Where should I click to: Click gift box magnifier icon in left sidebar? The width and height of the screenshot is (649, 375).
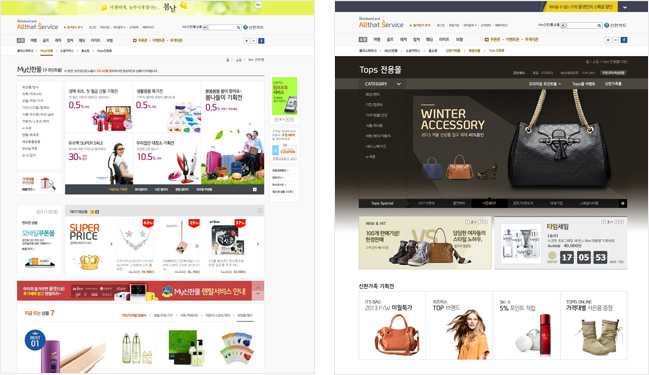(48, 183)
